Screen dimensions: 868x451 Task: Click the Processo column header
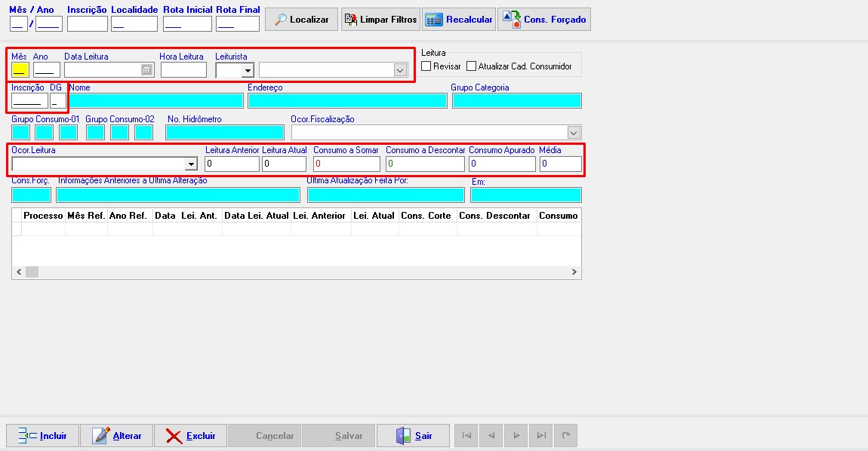[43, 216]
